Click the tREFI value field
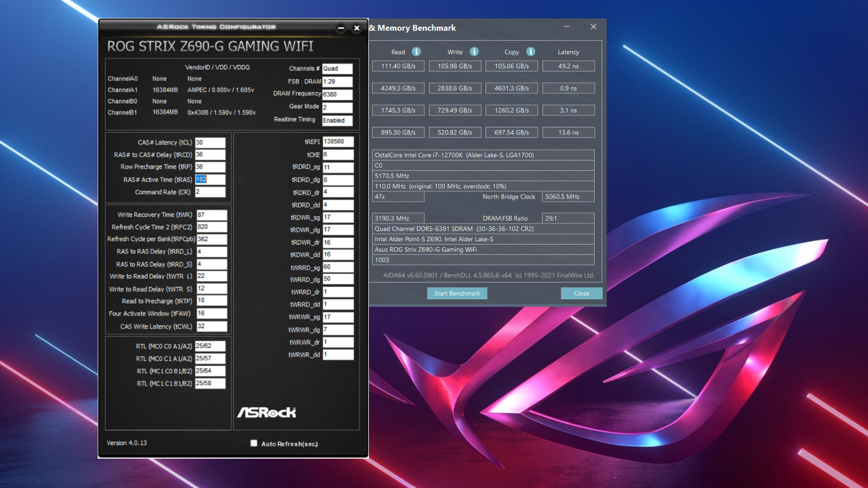The width and height of the screenshot is (868, 488). 338,142
